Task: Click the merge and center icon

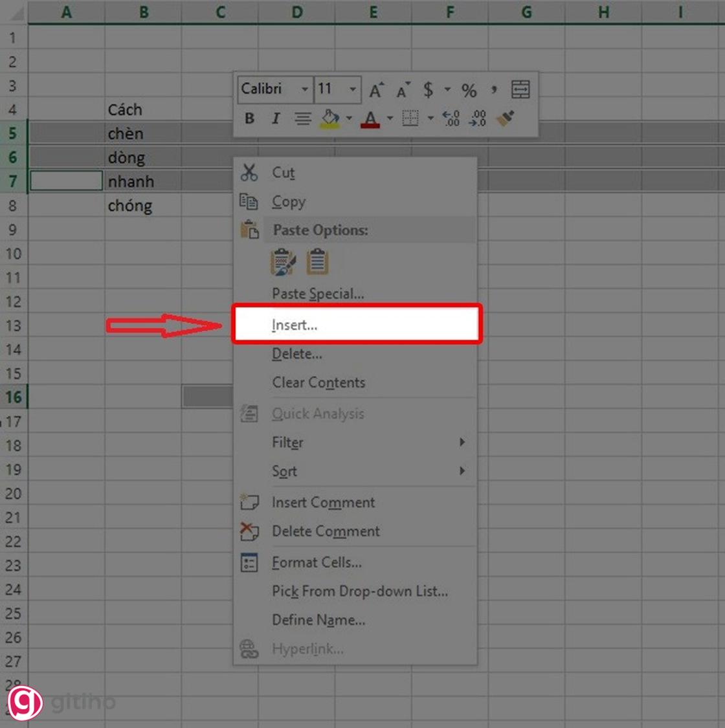Action: point(521,89)
